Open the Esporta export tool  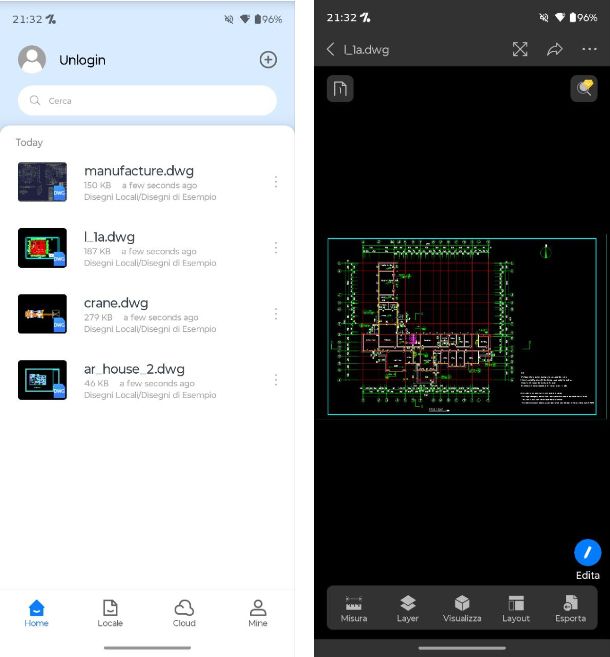tap(571, 608)
